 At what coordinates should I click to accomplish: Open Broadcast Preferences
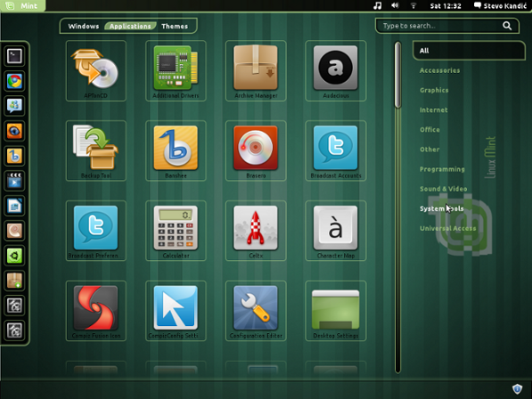[x=96, y=231]
